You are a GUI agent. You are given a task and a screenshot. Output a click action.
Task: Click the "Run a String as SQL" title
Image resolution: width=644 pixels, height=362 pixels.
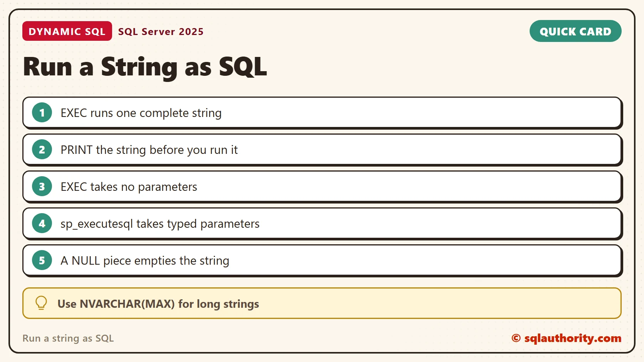(145, 67)
